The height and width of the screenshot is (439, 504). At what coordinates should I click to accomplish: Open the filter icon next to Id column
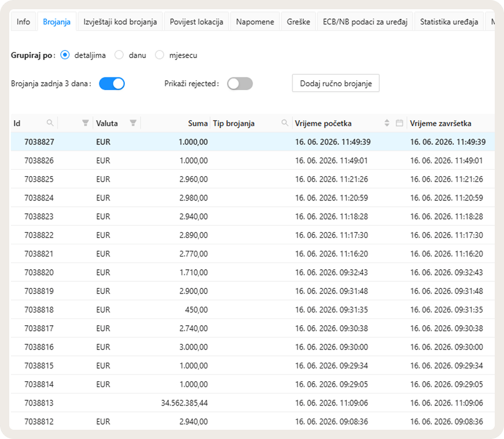tap(85, 123)
